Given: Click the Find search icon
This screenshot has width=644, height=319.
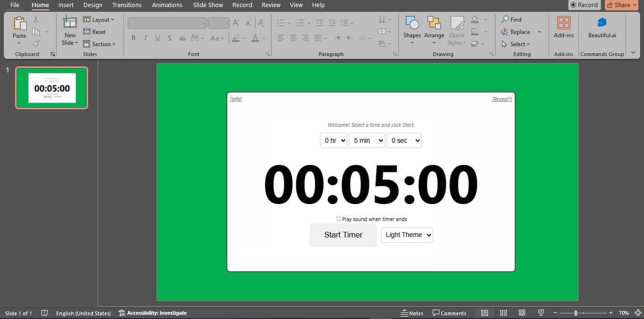Looking at the screenshot, I should tap(505, 19).
